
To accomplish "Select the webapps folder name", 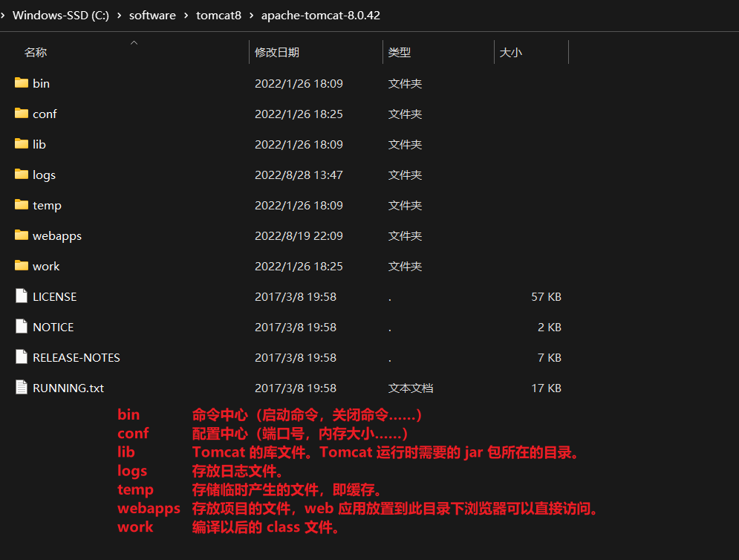I will pyautogui.click(x=57, y=235).
